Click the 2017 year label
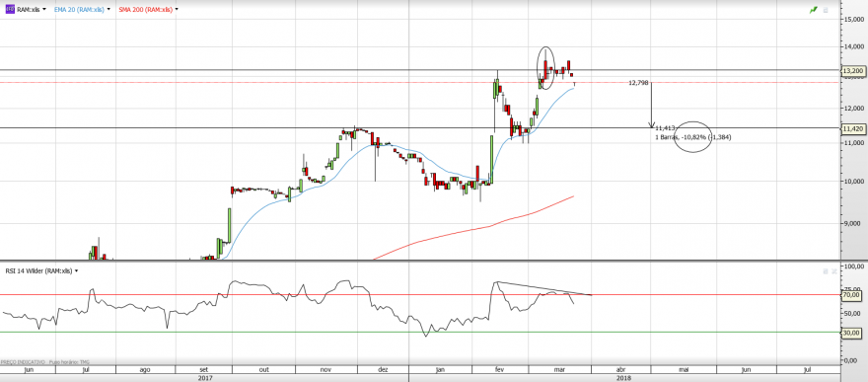Screen dimensions: 868x382 (204, 378)
